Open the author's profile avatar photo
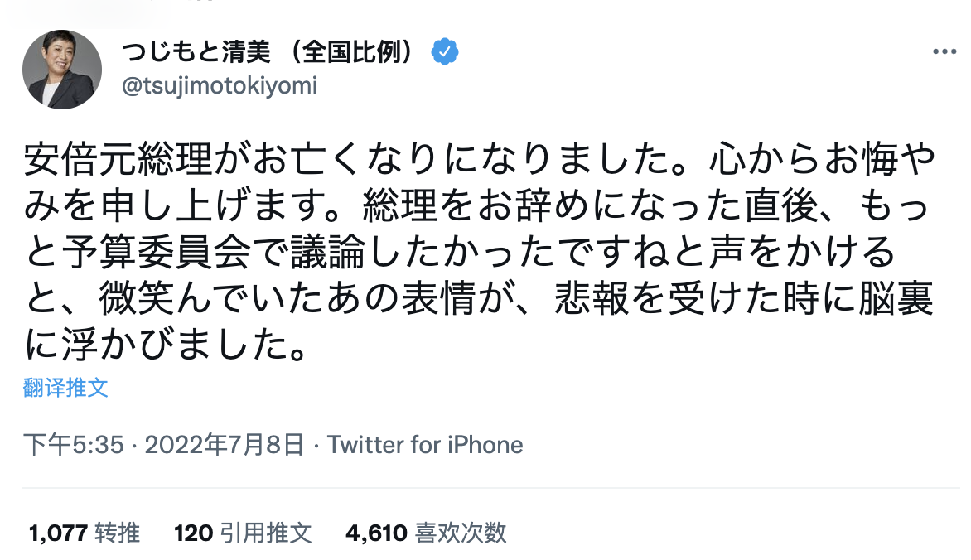Screen dimensions: 971x560 click(x=62, y=70)
